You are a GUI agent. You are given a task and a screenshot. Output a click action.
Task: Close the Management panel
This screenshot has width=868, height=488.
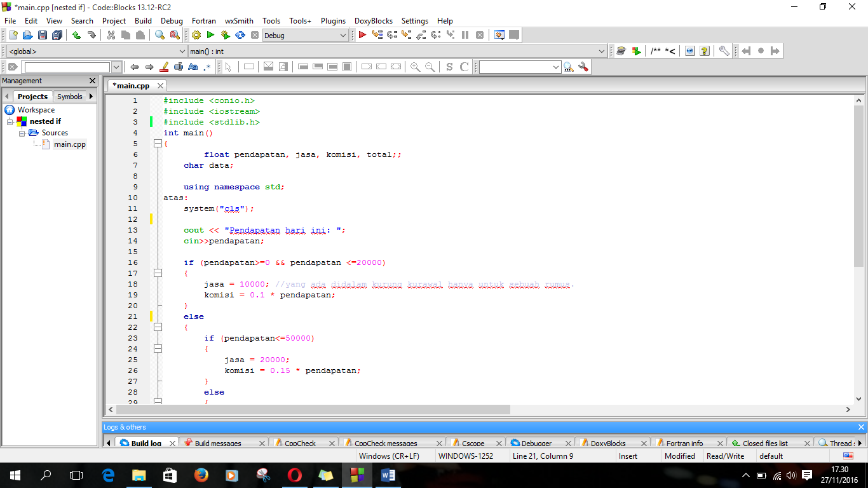point(92,81)
